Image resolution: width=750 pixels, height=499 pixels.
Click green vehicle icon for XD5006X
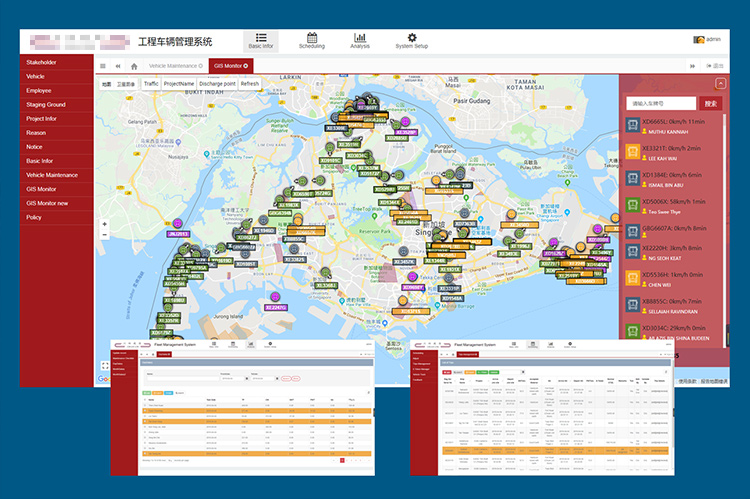coord(633,205)
